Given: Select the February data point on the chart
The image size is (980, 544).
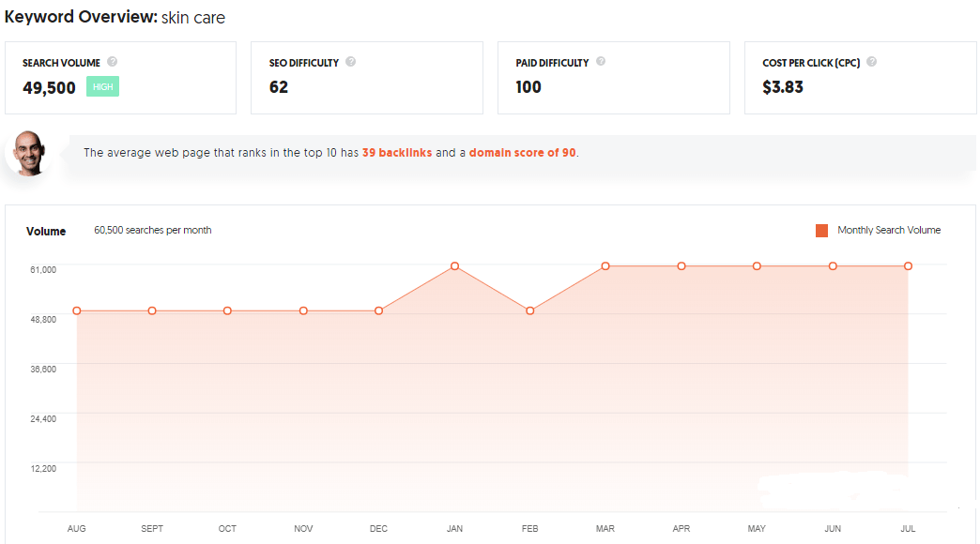Looking at the screenshot, I should click(530, 310).
